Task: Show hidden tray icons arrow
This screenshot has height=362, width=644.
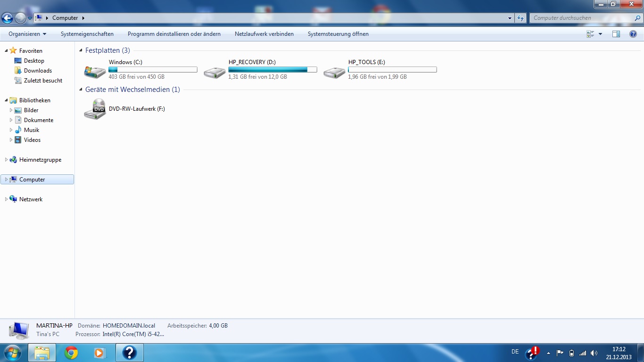Action: coord(548,353)
